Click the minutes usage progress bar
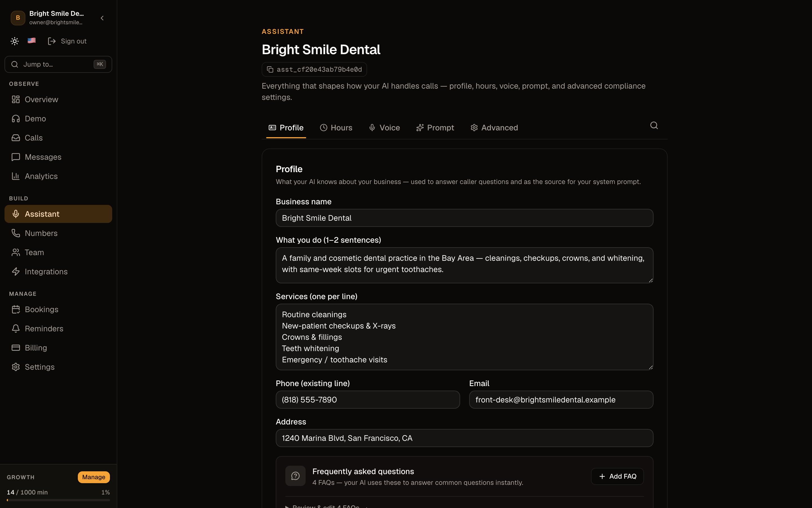 (58, 500)
